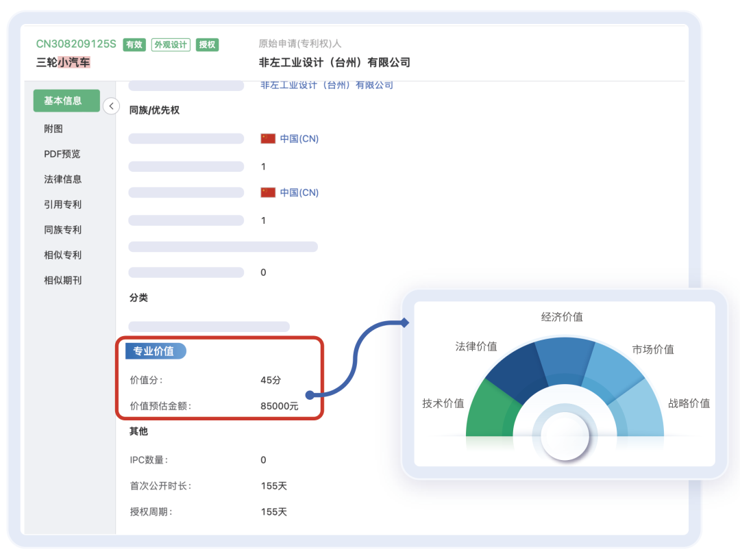Open the CN308209125S patent number link
This screenshot has width=740, height=560.
(76, 42)
